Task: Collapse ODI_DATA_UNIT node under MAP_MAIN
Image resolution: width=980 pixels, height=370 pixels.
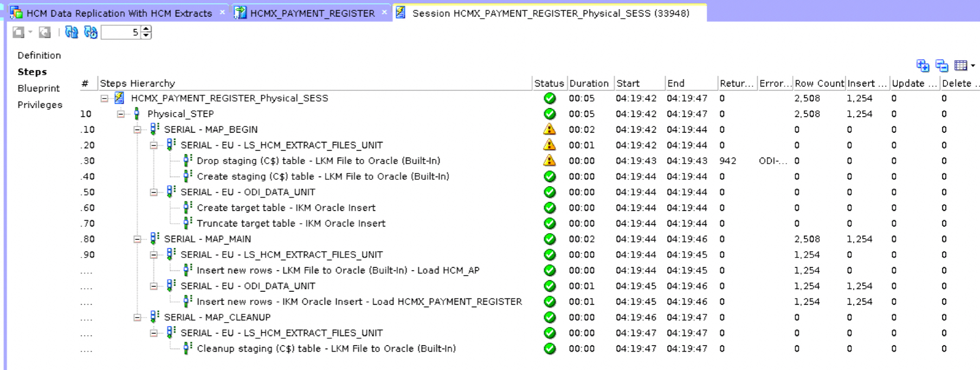Action: (154, 286)
